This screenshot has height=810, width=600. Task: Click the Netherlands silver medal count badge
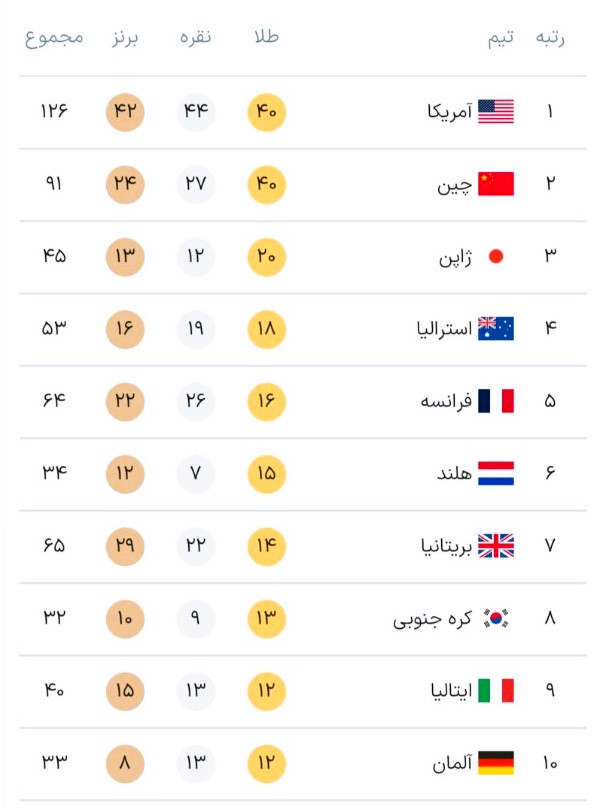click(x=196, y=473)
